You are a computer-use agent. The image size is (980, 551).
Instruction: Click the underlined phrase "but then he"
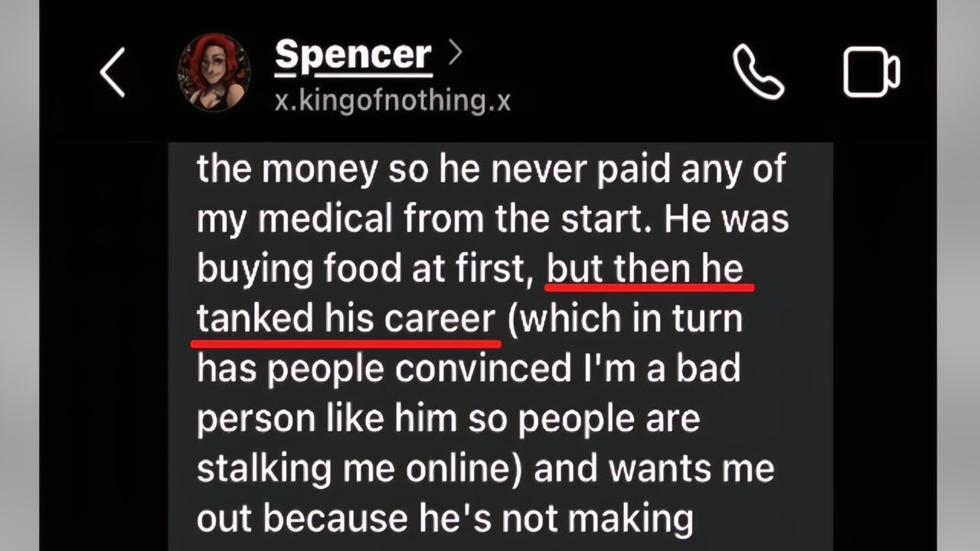pyautogui.click(x=645, y=270)
